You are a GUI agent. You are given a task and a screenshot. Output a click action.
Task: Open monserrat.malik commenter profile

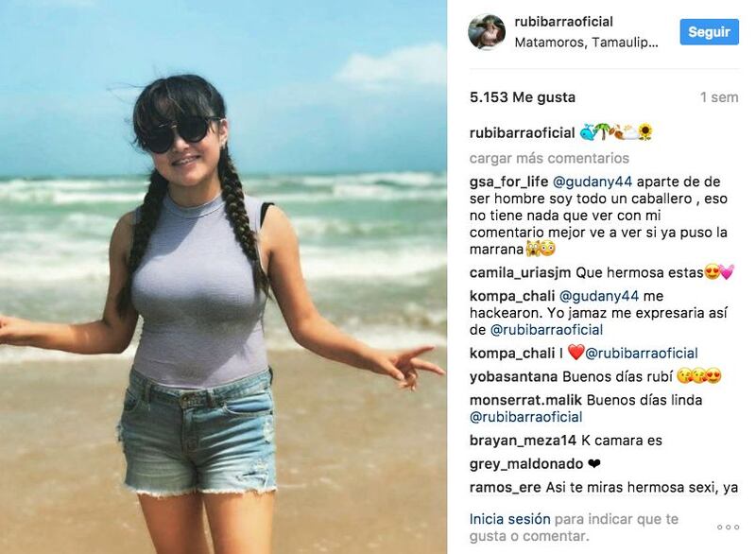click(x=526, y=400)
